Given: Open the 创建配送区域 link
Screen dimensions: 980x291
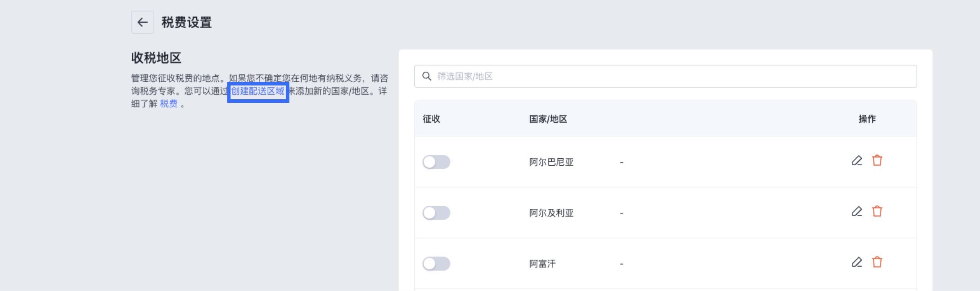Looking at the screenshot, I should 258,91.
